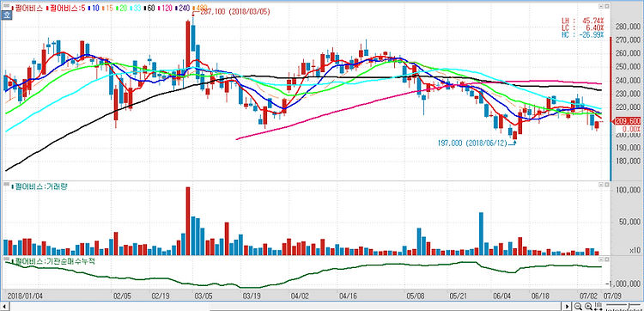
Task: Click the horizontal scrollbar right arrow
Action: 568,307
